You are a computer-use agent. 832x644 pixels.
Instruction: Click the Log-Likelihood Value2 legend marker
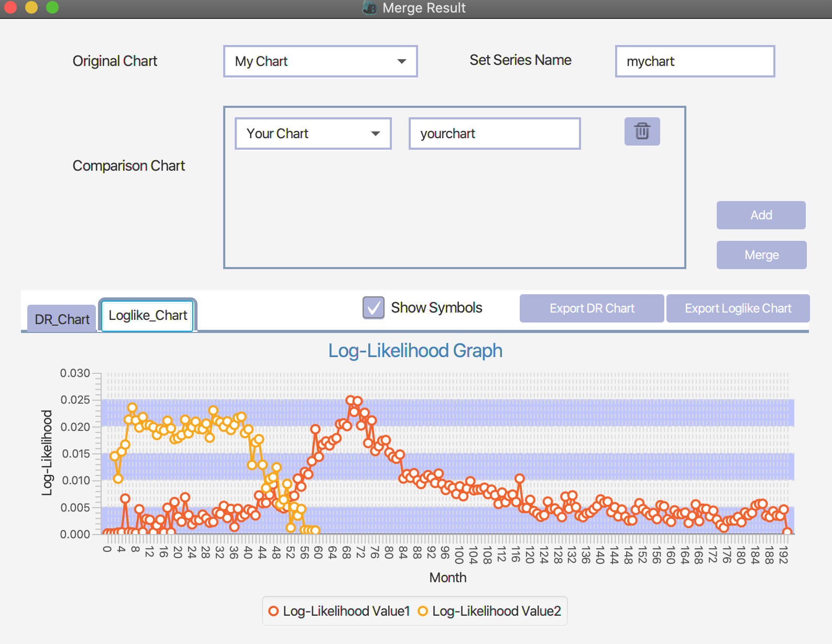coord(423,611)
